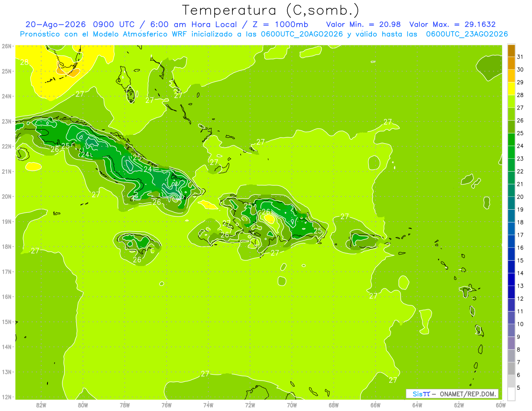This screenshot has width=532, height=411.
Task: Click the '60W' longitude axis label
Action: click(501, 405)
